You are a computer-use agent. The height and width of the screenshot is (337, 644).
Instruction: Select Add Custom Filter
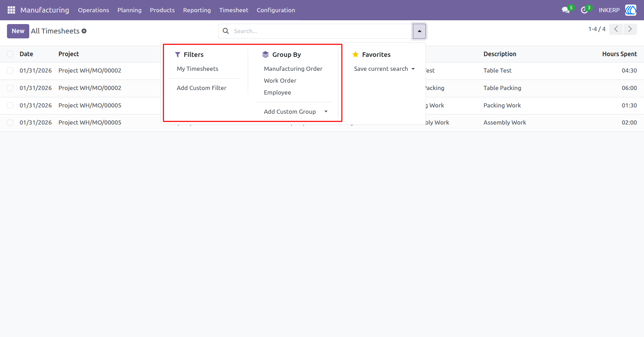click(x=201, y=88)
